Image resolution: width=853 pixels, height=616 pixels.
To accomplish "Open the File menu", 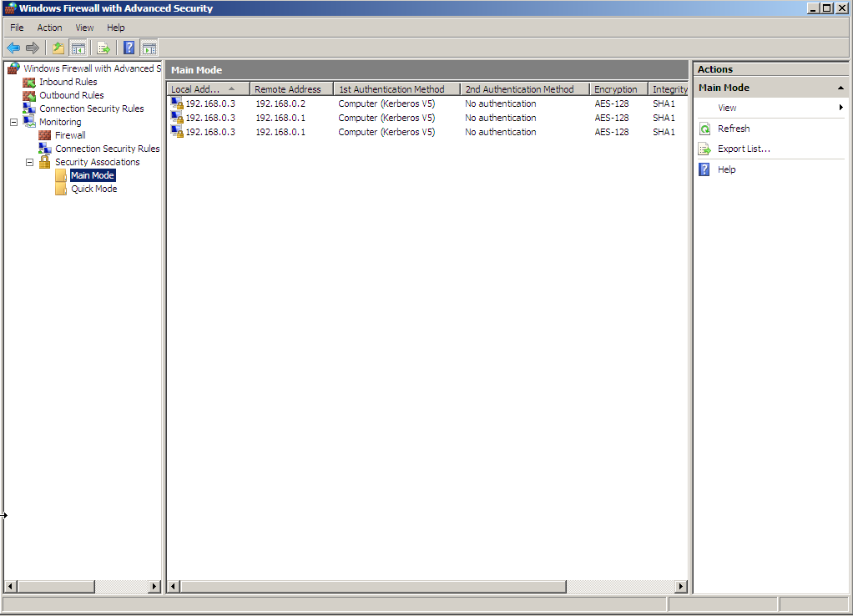I will (x=17, y=28).
